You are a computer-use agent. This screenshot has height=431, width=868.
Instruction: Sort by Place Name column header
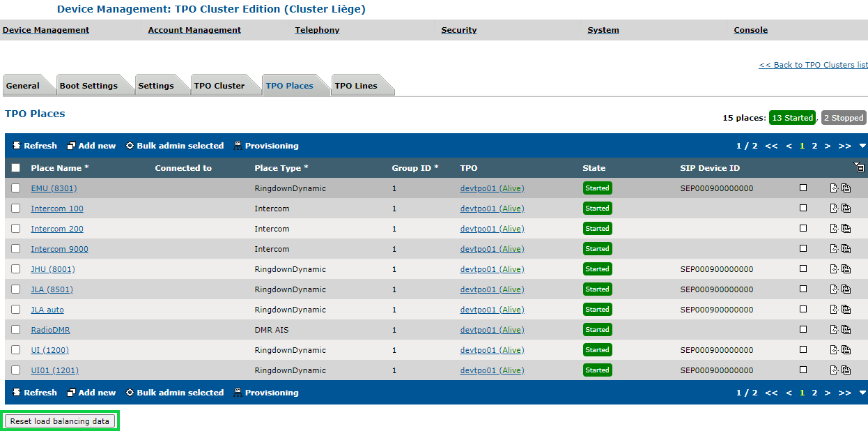point(60,168)
